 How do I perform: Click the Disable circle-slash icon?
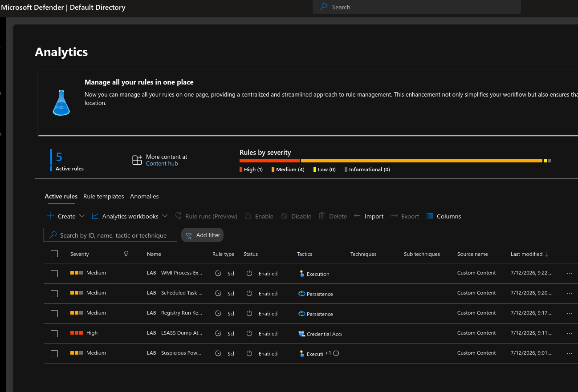tap(284, 216)
